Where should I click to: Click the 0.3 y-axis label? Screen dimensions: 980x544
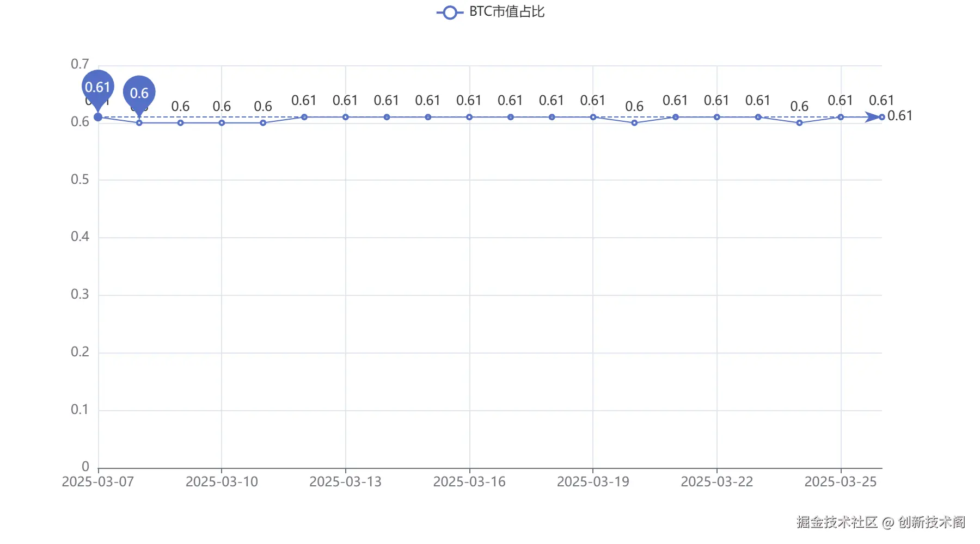pos(80,294)
